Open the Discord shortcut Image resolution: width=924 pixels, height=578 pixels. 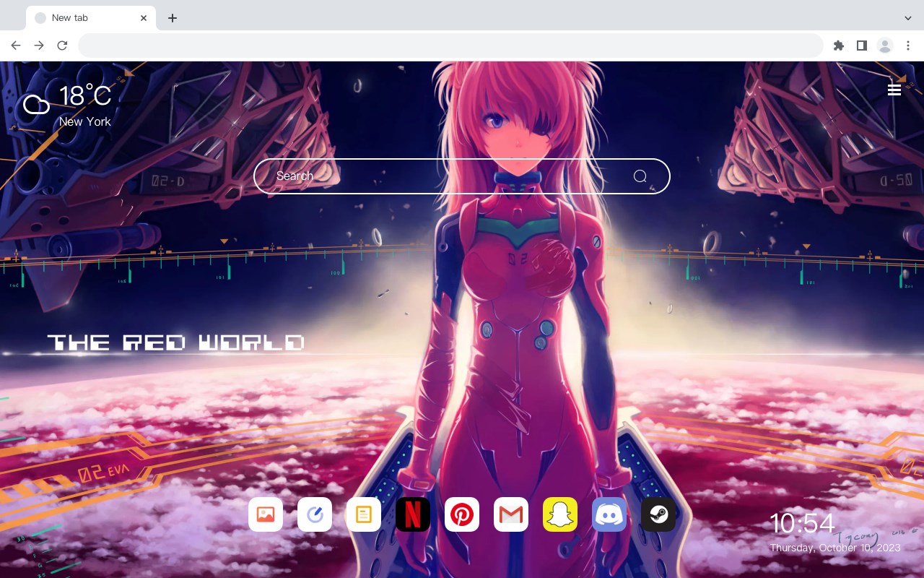tap(609, 514)
